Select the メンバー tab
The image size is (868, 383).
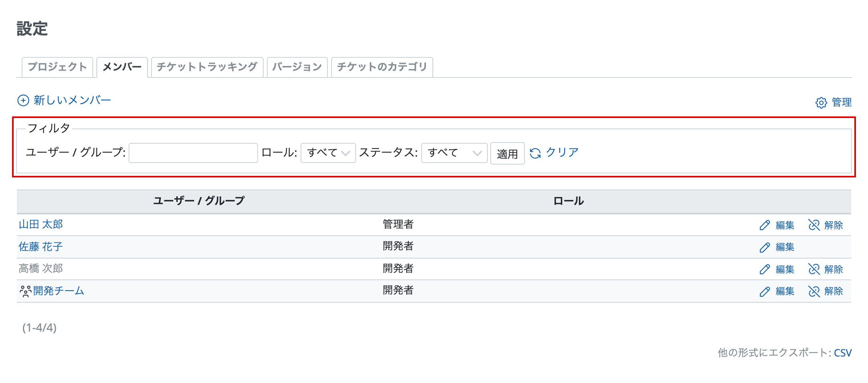pos(122,67)
